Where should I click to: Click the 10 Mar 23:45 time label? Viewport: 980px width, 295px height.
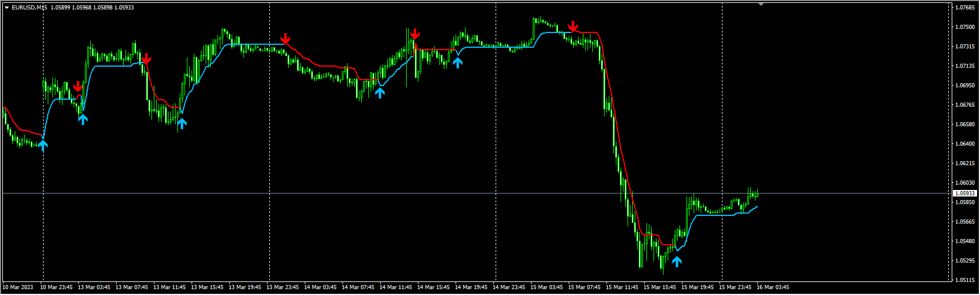coord(57,287)
